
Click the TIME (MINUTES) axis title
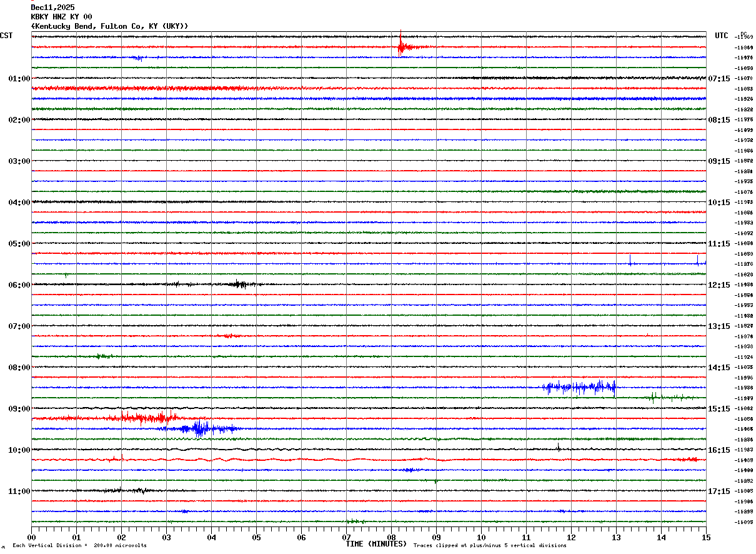[x=376, y=544]
